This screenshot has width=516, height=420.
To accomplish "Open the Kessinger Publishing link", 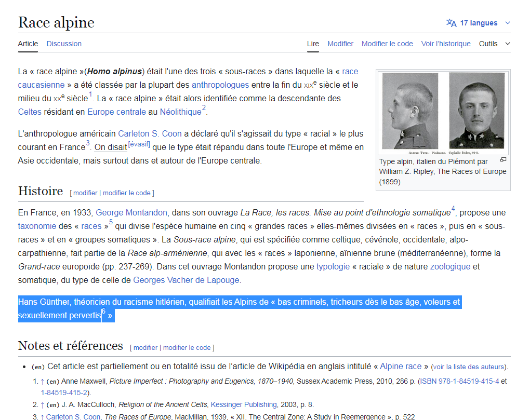I will coord(244,404).
